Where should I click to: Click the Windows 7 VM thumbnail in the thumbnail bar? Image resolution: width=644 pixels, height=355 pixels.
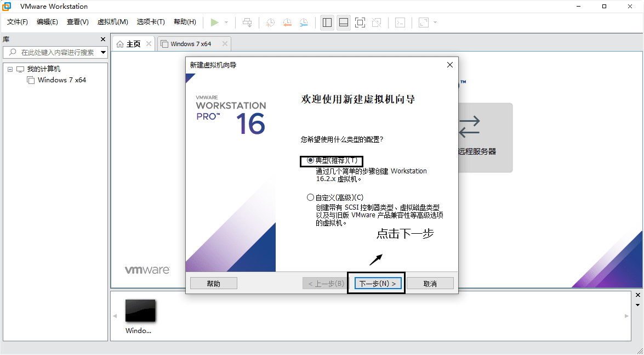(140, 311)
